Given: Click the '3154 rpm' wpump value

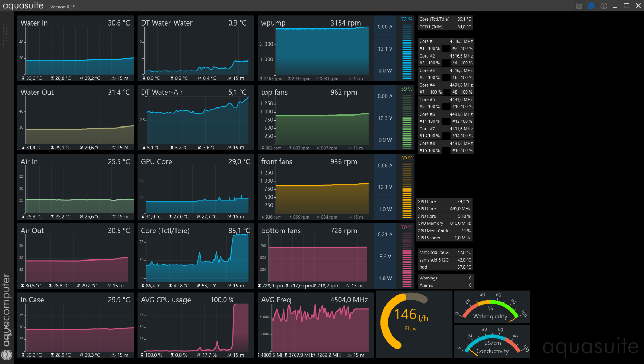Looking at the screenshot, I should [345, 23].
